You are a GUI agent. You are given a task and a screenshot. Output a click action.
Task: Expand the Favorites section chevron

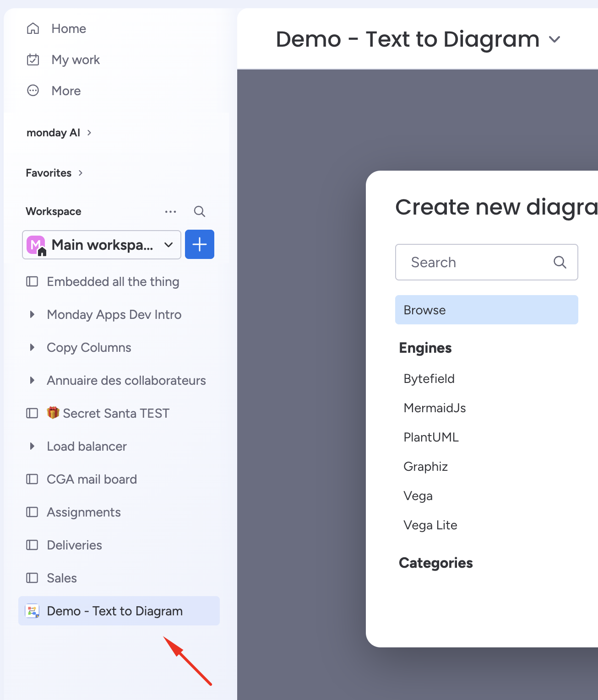pos(81,173)
